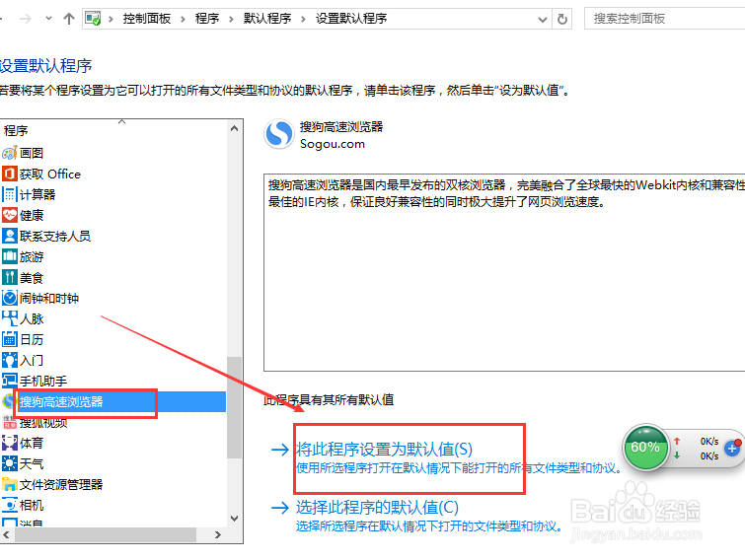Expand the chevron after 控制面板 breadcrumb
This screenshot has width=745, height=560.
(183, 19)
